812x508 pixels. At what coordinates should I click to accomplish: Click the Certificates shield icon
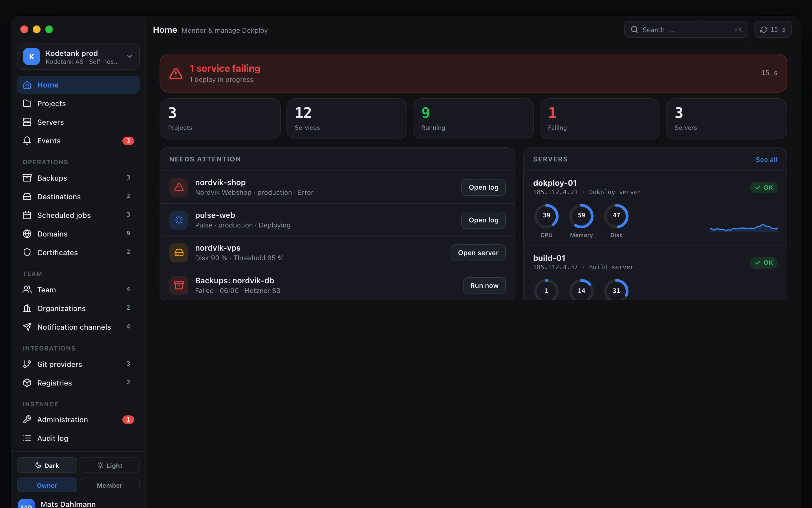[27, 252]
